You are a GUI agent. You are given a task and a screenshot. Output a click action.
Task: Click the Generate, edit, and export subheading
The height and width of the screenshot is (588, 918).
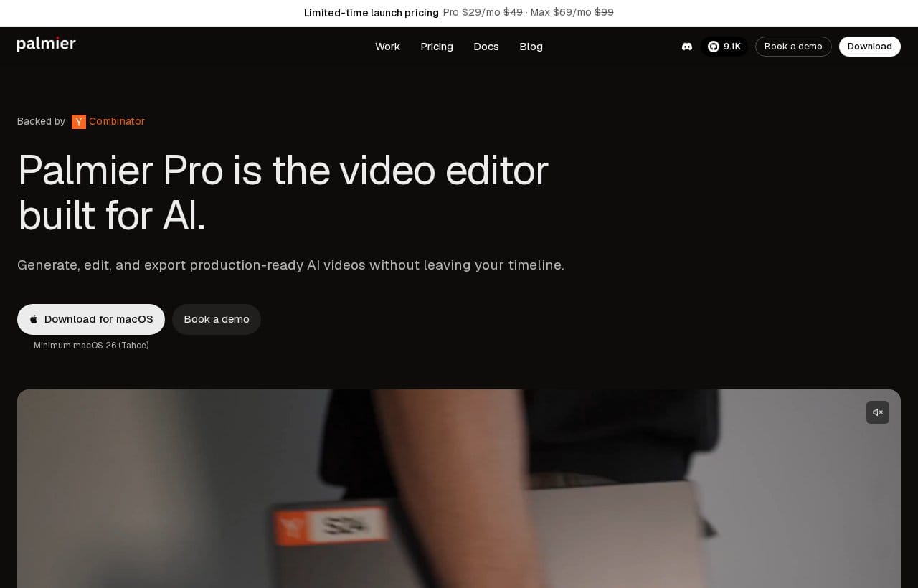(290, 265)
